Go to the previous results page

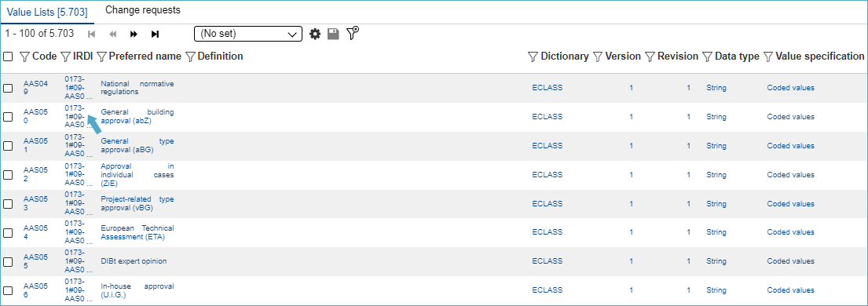(x=113, y=35)
